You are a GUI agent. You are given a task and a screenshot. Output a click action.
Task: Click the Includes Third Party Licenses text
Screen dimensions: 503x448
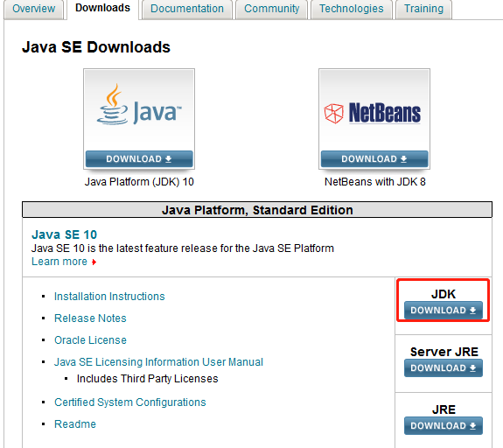[147, 379]
